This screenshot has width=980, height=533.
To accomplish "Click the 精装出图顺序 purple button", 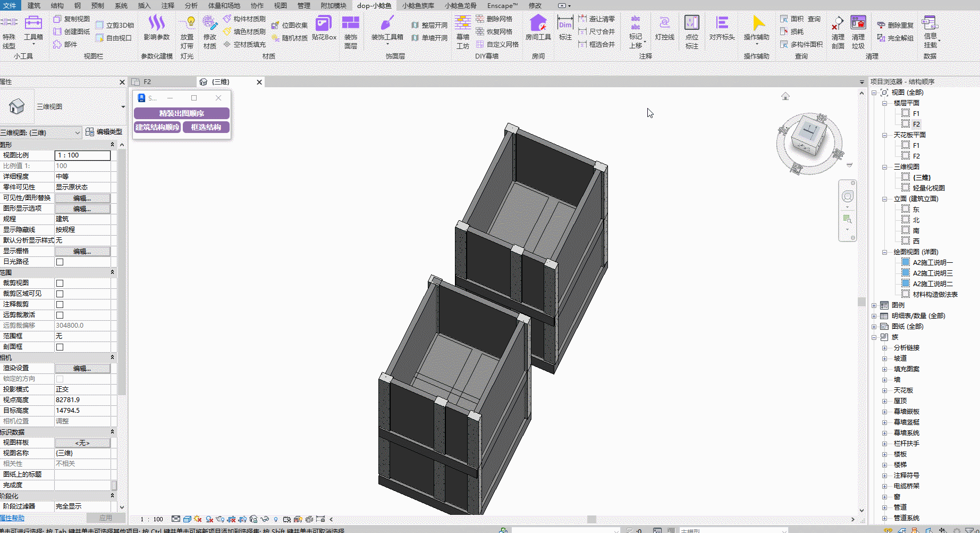I will (182, 113).
